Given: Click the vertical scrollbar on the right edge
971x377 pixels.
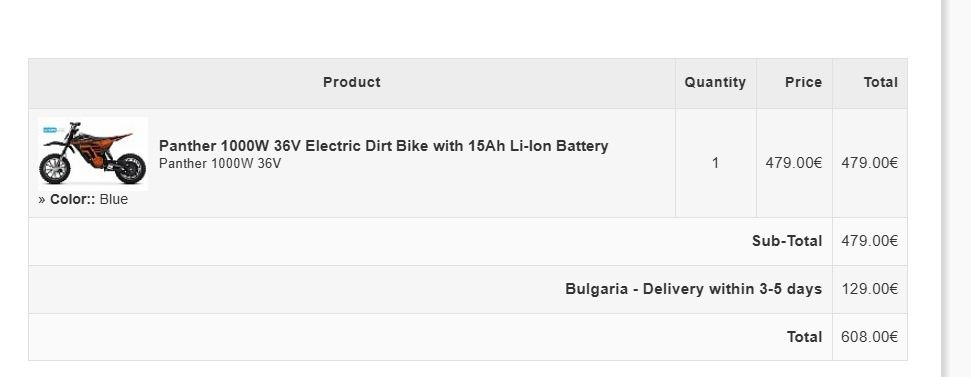Looking at the screenshot, I should [956, 188].
